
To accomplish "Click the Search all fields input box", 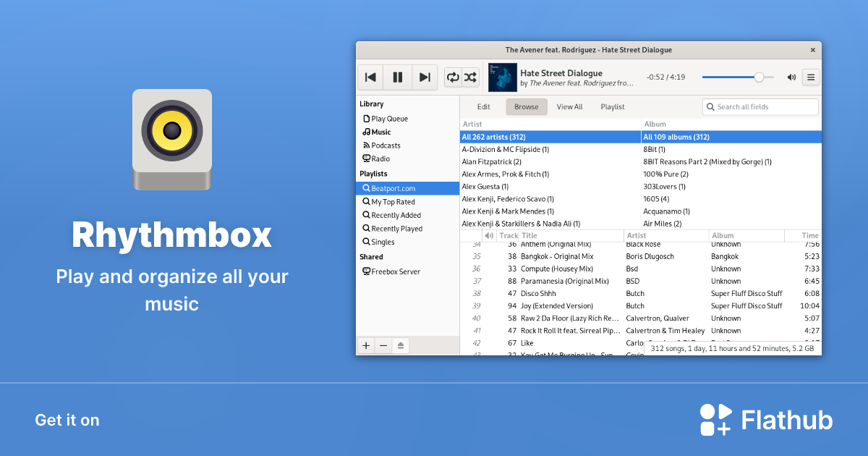I will 759,106.
